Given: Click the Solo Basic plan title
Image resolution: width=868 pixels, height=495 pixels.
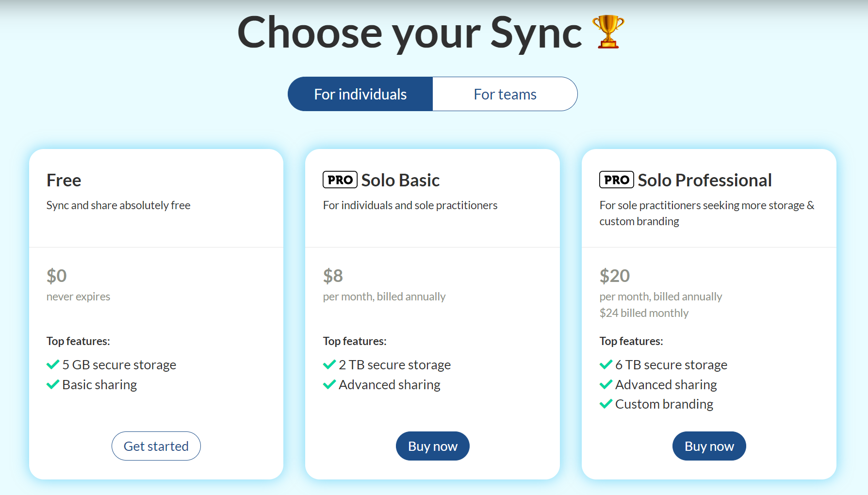Looking at the screenshot, I should [401, 180].
